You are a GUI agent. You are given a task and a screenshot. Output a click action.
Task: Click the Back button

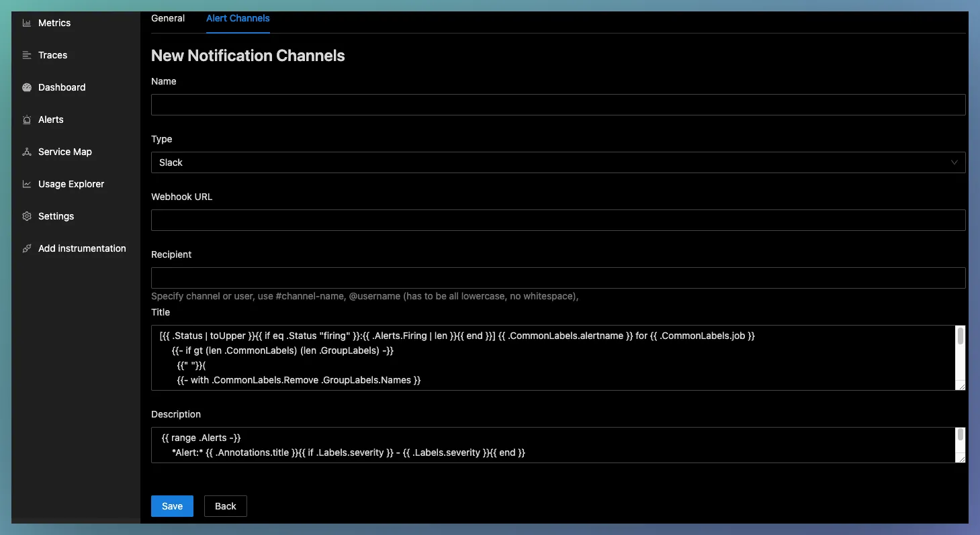226,506
